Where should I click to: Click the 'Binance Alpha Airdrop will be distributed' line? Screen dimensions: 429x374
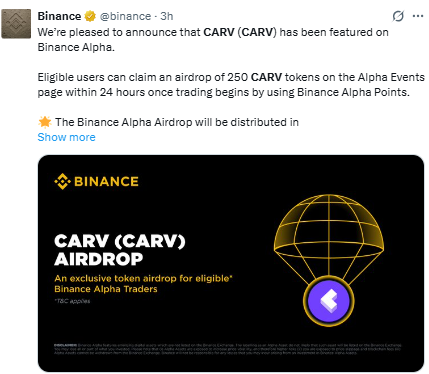(177, 122)
